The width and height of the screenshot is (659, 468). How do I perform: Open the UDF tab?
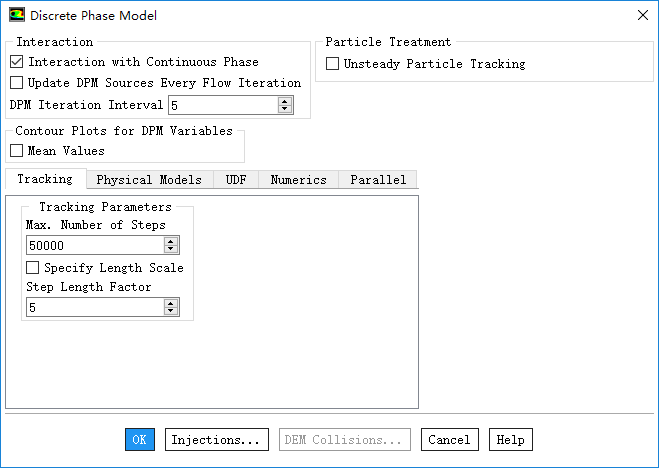coord(236,180)
